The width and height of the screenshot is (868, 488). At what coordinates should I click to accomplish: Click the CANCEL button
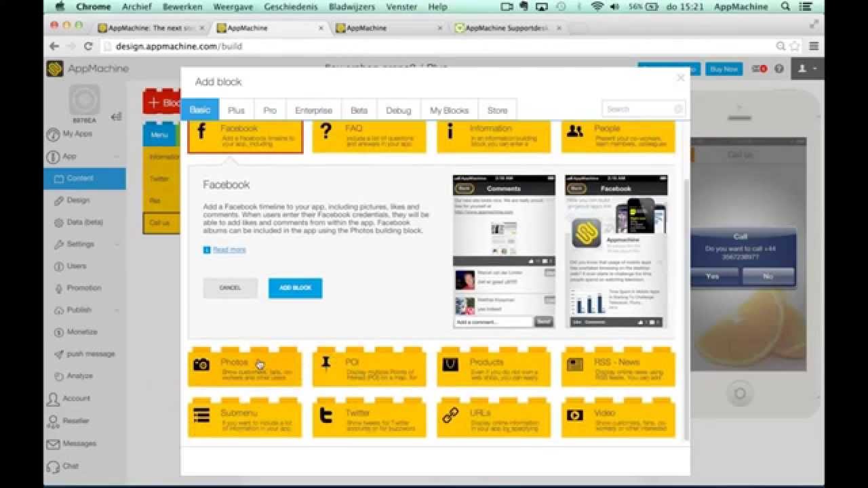pyautogui.click(x=231, y=288)
